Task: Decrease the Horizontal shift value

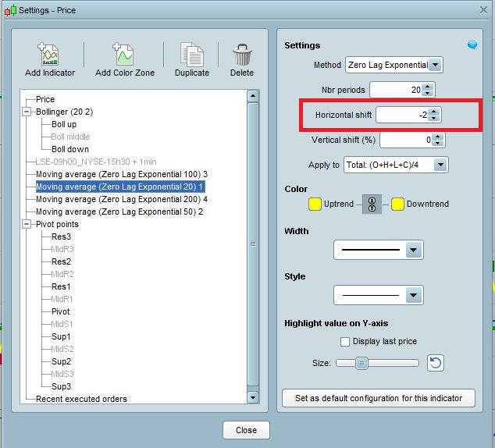Action: click(434, 118)
